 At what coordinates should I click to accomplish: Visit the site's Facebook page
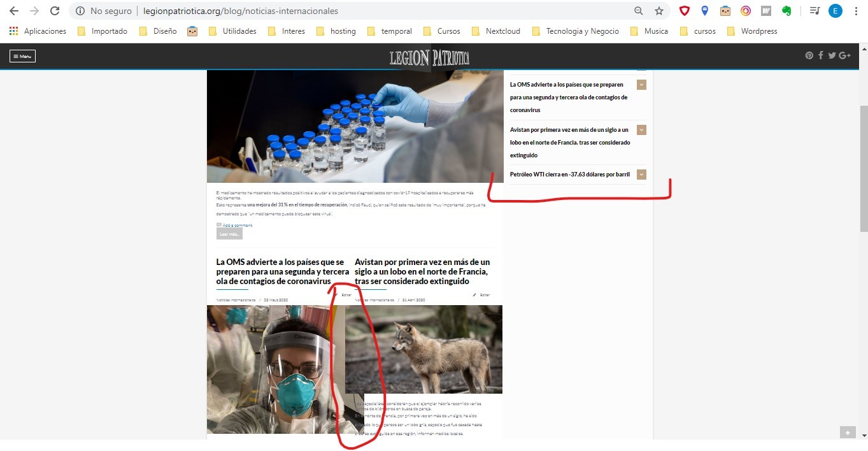click(821, 55)
